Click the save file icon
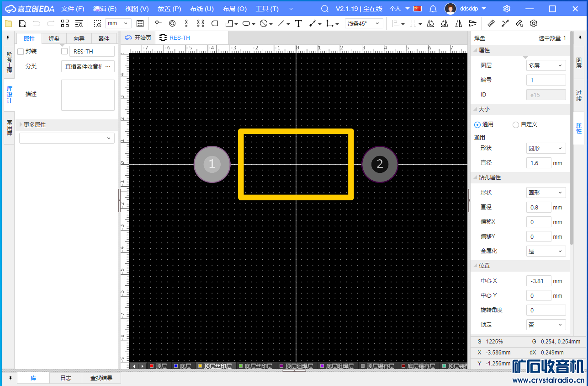 [22, 24]
